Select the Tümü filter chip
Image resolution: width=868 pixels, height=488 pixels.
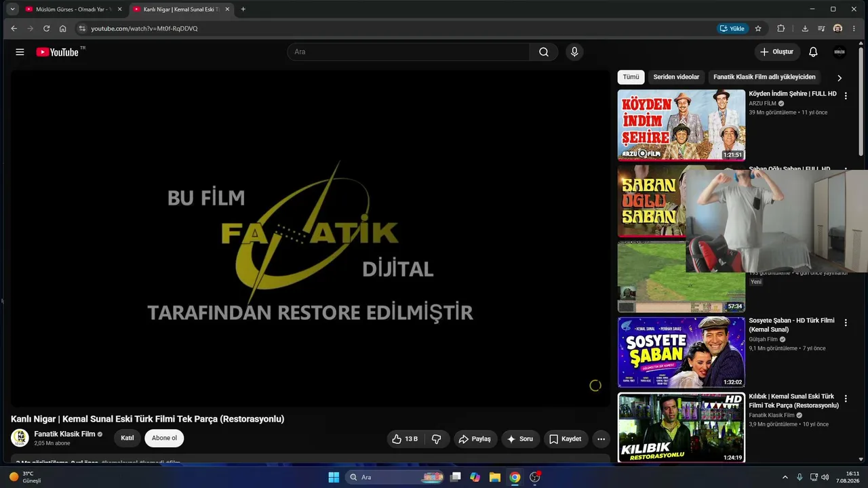coord(631,77)
